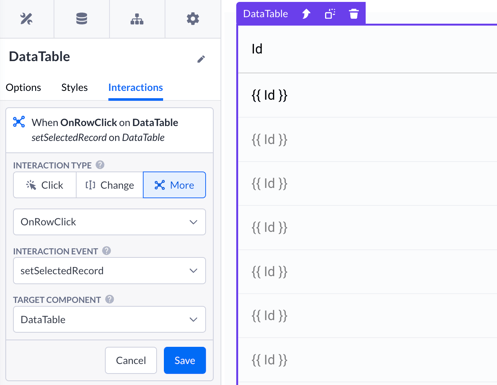Select parent component arrow on DataTable toolbar

[x=306, y=14]
